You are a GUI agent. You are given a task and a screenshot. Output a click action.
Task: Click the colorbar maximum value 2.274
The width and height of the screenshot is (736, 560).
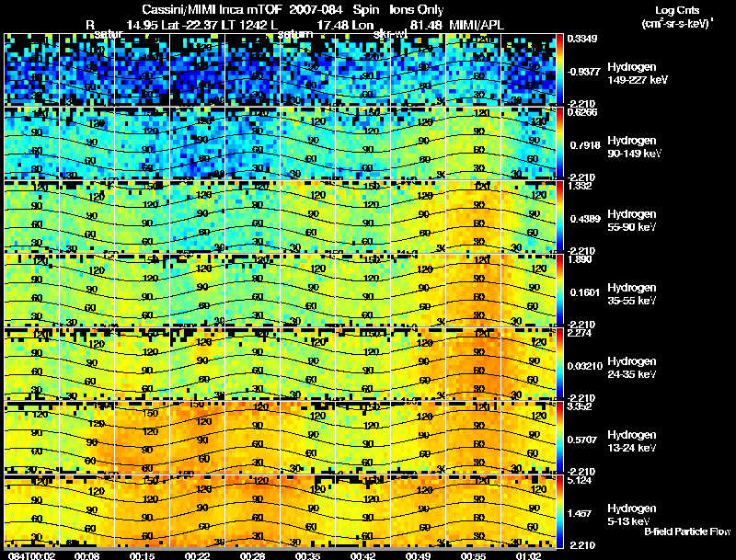point(580,333)
